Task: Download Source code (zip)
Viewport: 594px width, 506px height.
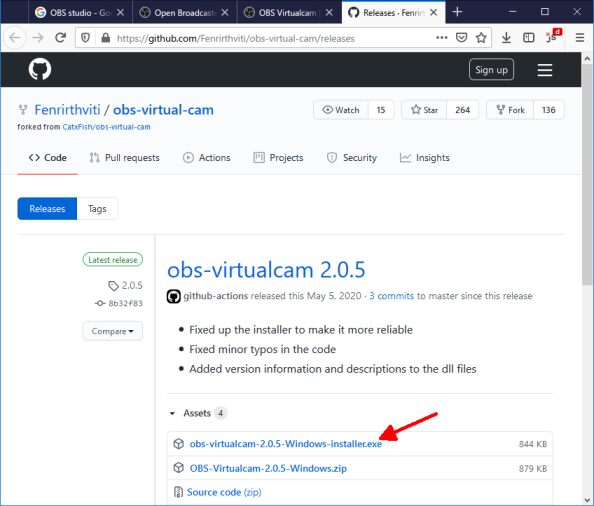Action: 224,492
